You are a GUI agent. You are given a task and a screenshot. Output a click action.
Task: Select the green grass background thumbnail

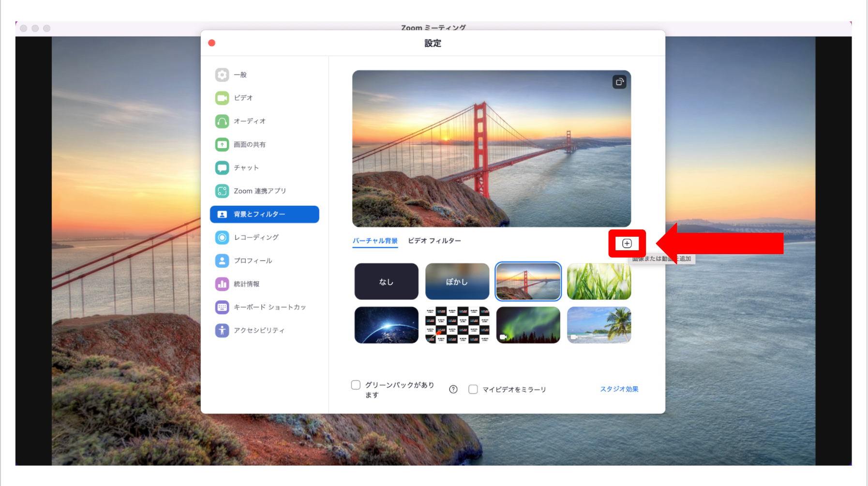click(599, 282)
